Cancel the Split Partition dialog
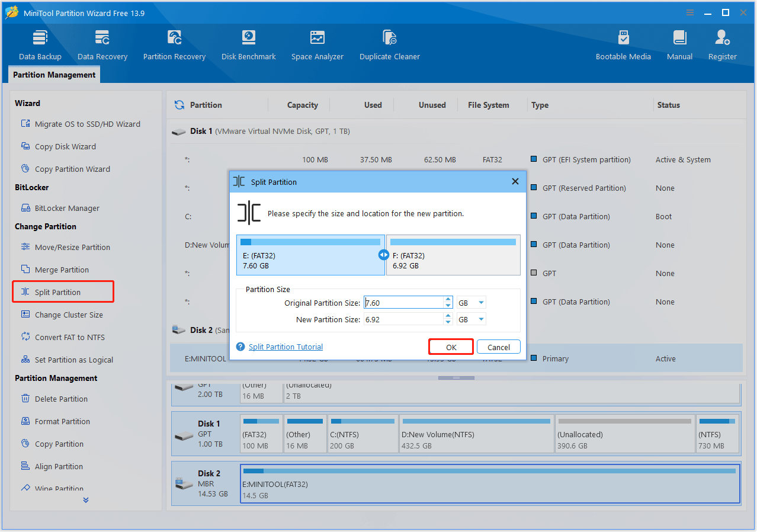 499,347
